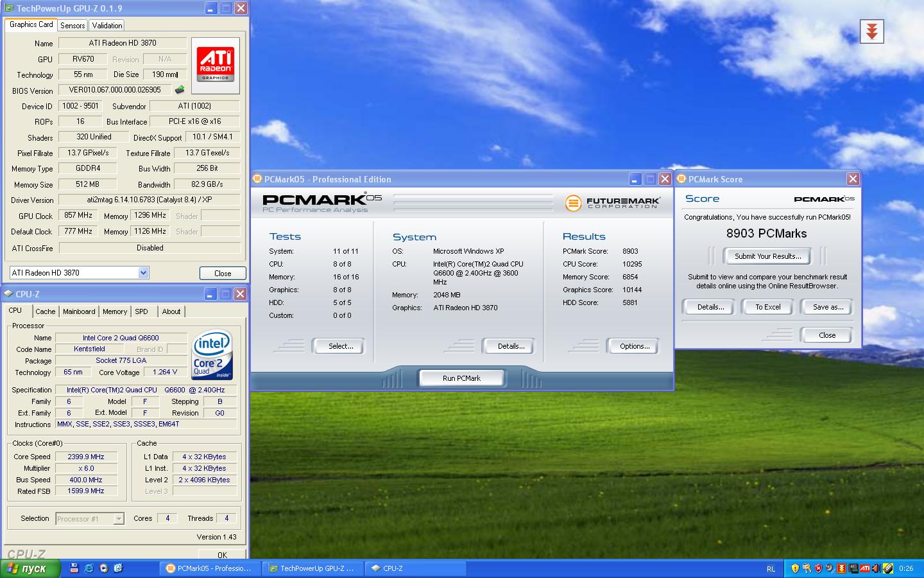This screenshot has height=578, width=924.
Task: Click the BIOS Version field in GPU-Z
Action: tap(115, 90)
